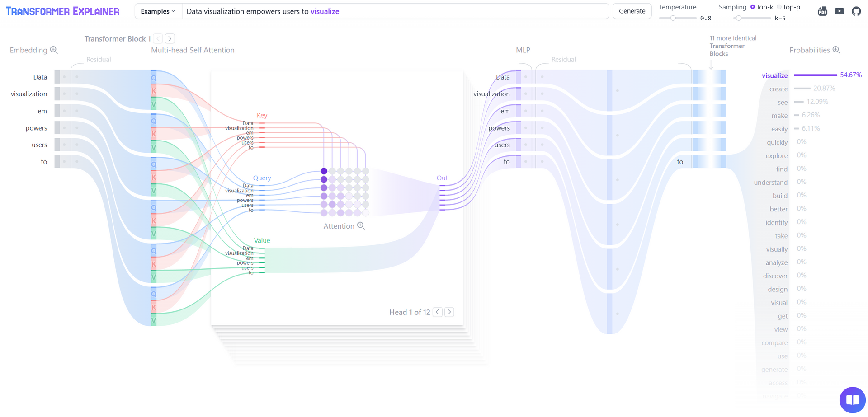Click the 'quickly' probability token
The width and height of the screenshot is (868, 417).
coord(777,142)
